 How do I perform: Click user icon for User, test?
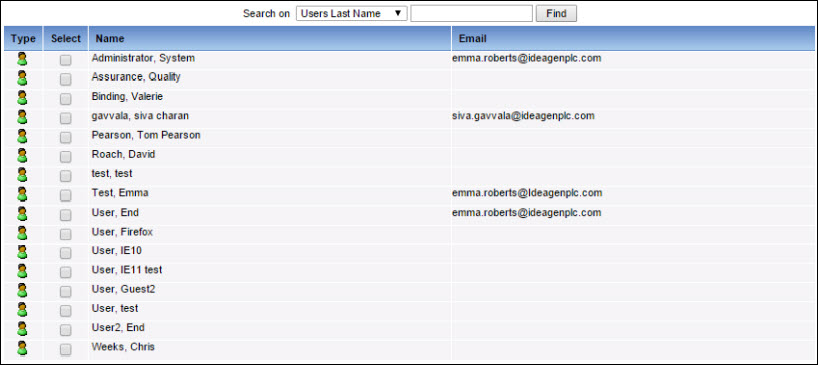tap(22, 310)
